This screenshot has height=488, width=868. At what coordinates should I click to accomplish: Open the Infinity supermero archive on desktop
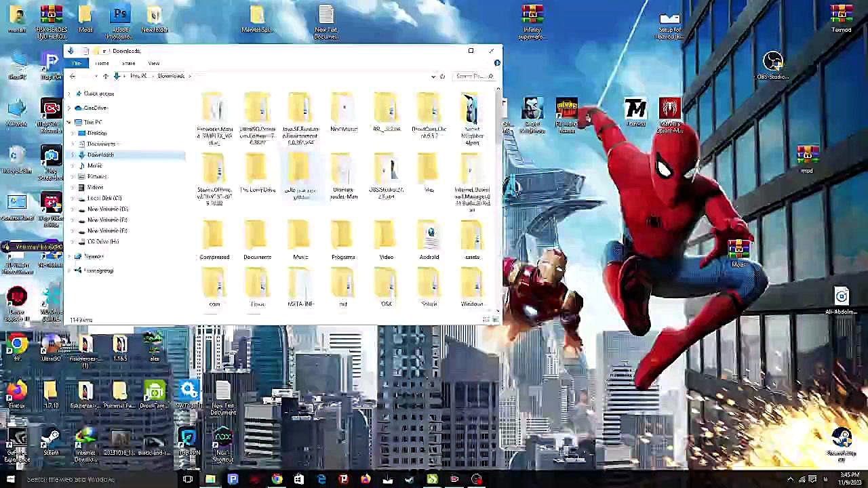coord(532,22)
